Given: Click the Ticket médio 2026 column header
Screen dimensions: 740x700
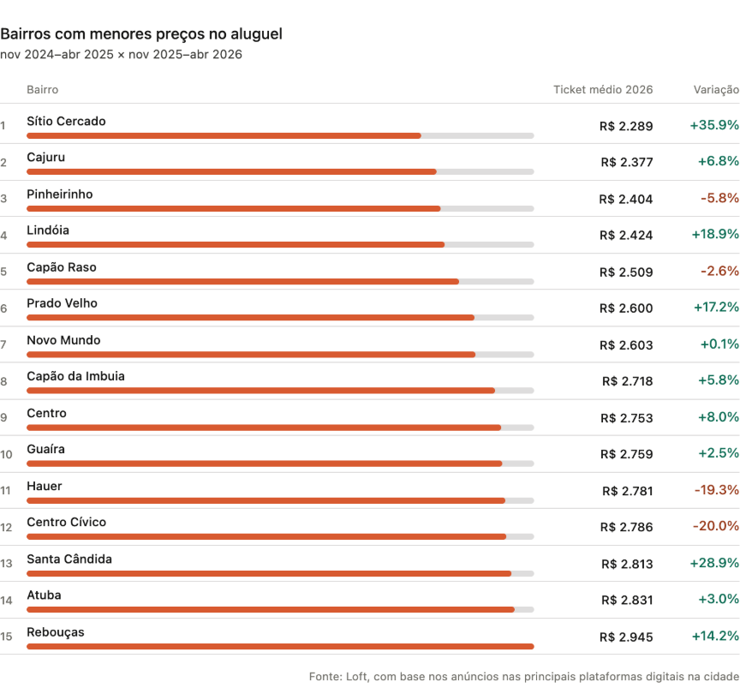Looking at the screenshot, I should (603, 90).
